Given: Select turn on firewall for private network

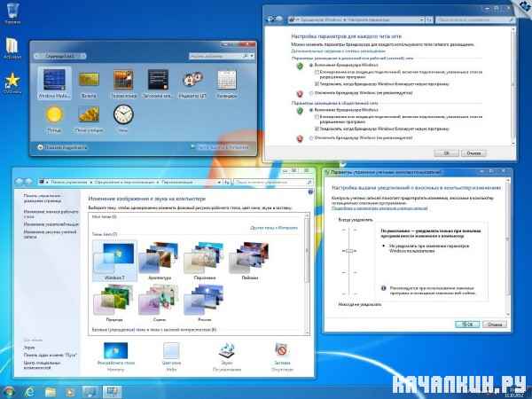Looking at the screenshot, I should coord(311,65).
